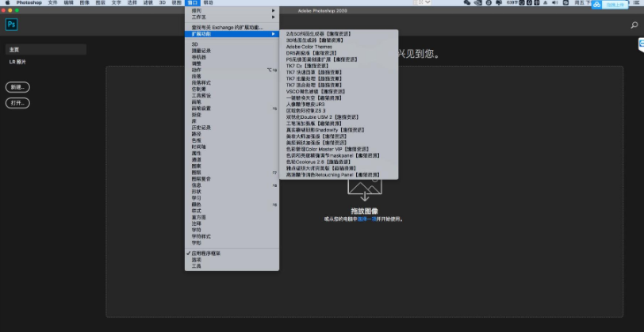
Task: Choose 信息 panel entry
Action: 232,185
